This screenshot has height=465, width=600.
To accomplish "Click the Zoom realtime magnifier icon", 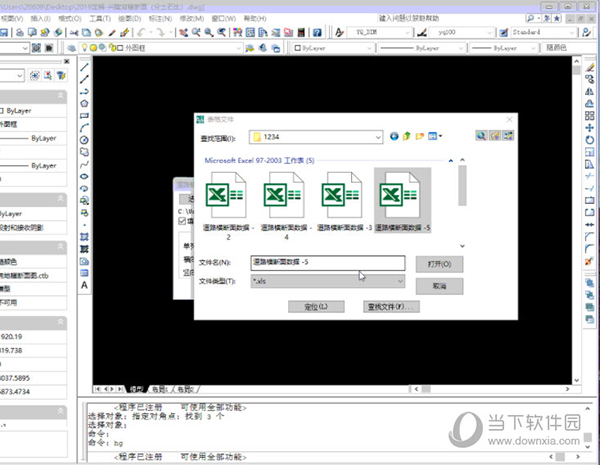I will (196, 33).
